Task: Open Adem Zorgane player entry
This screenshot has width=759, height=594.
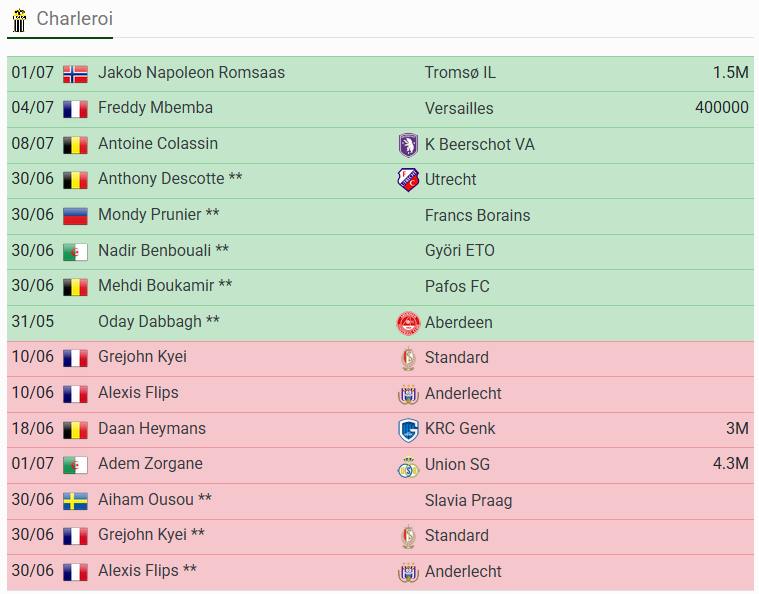Action: (151, 464)
